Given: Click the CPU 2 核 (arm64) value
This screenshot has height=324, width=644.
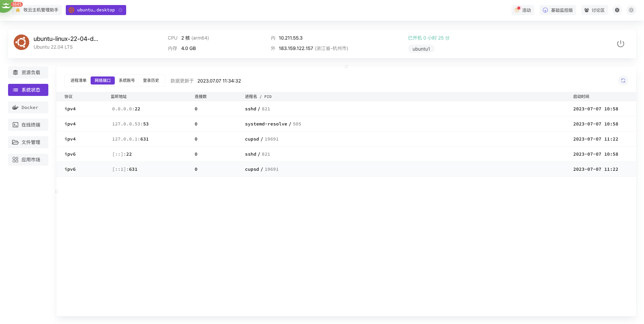Looking at the screenshot, I should (195, 38).
